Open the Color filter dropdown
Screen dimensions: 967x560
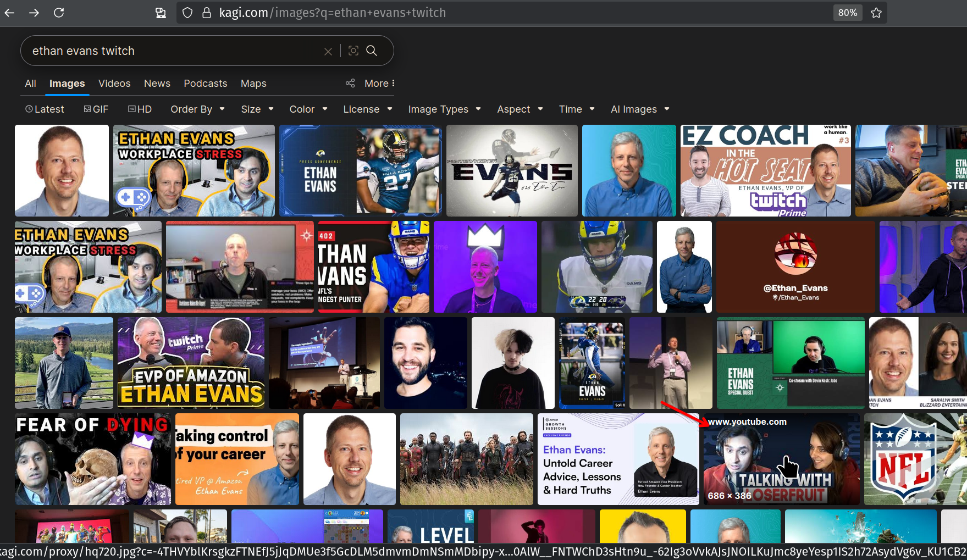coord(308,109)
